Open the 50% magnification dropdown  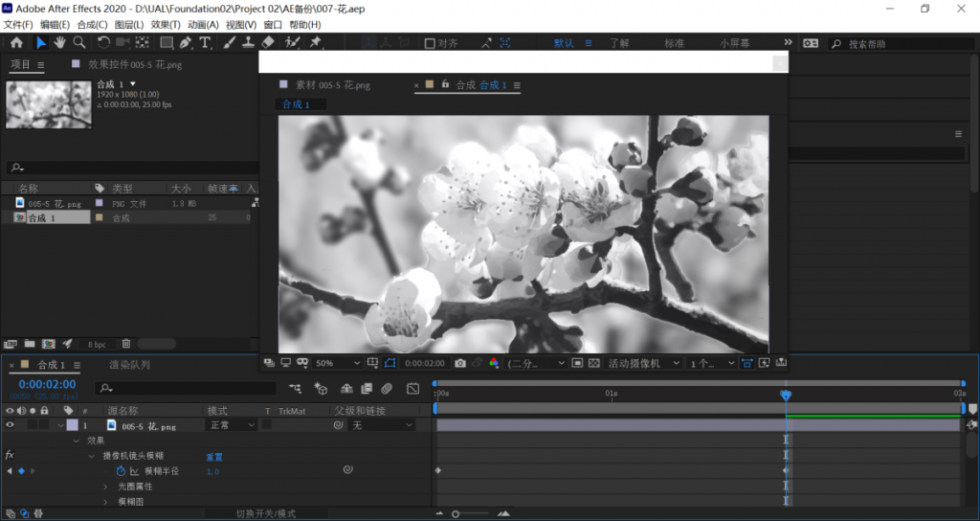click(338, 363)
